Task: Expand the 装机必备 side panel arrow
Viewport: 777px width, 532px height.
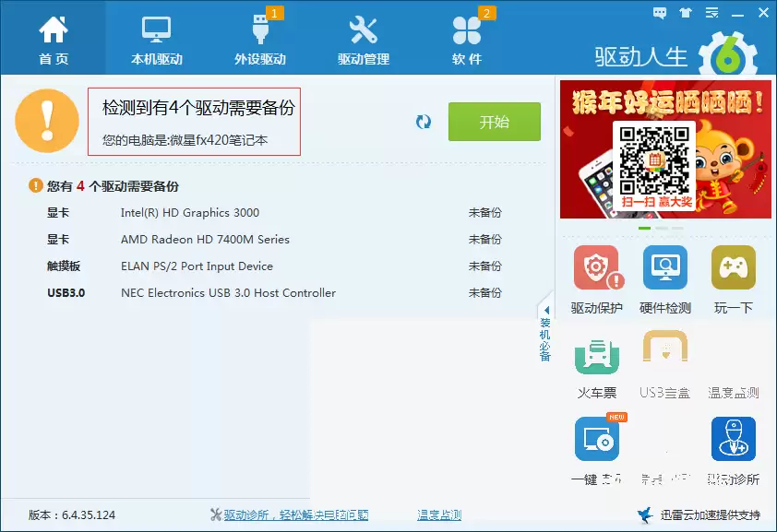Action: pyautogui.click(x=546, y=311)
